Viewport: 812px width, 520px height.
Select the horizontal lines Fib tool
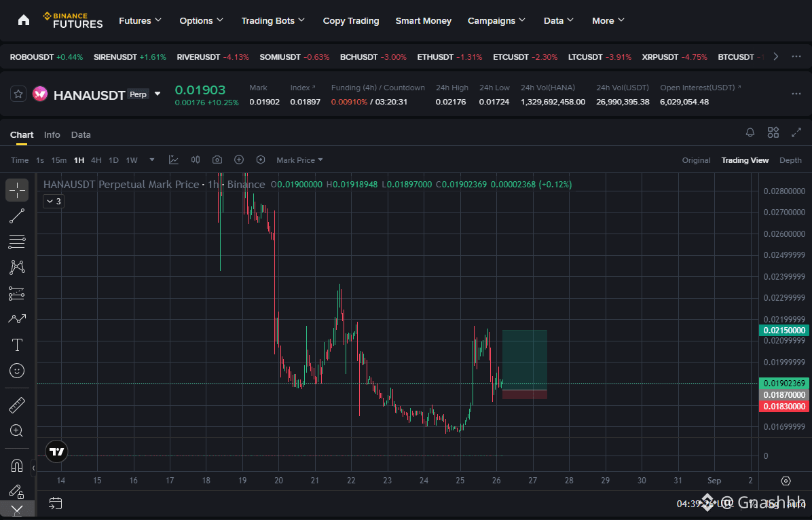coord(17,242)
